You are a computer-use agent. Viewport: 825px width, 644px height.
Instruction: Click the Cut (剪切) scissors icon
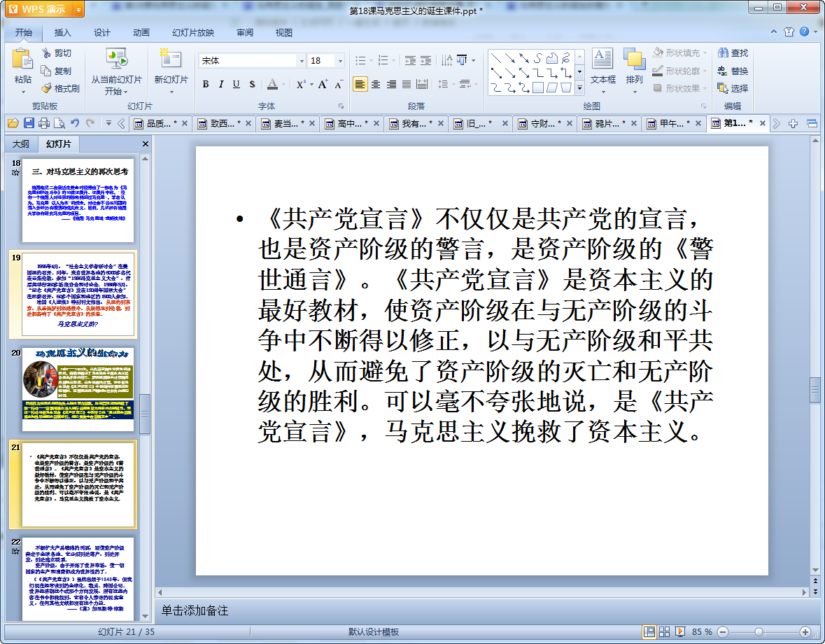(46, 53)
